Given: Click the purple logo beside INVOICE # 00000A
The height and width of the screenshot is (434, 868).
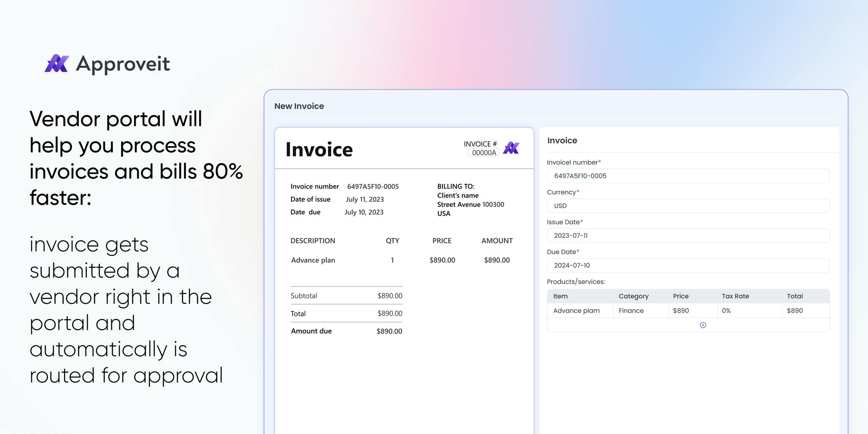Looking at the screenshot, I should [x=511, y=148].
